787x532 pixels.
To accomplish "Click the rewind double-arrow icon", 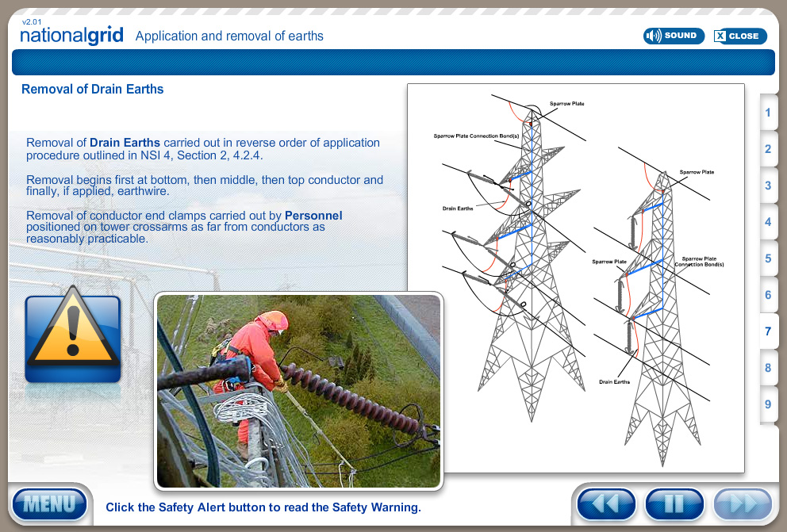I will click(605, 504).
